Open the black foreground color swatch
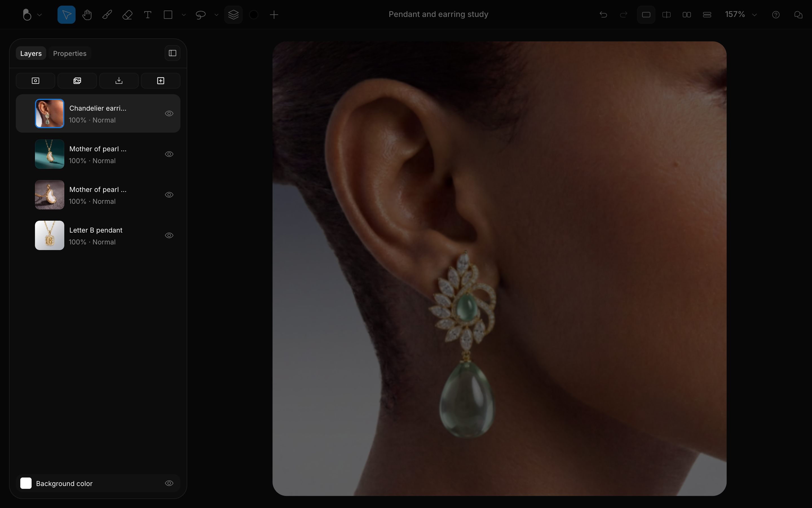This screenshot has height=508, width=812. (254, 15)
